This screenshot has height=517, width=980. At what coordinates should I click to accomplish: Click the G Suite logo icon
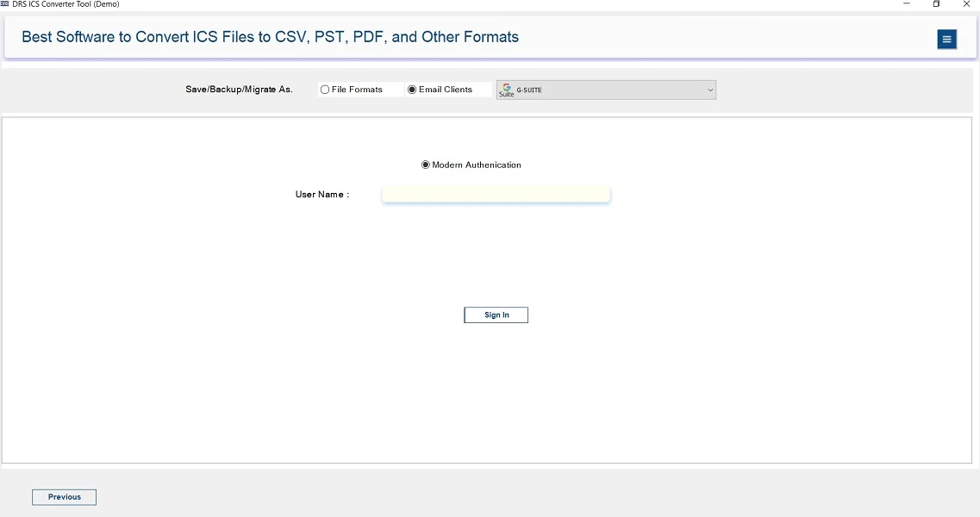[506, 90]
